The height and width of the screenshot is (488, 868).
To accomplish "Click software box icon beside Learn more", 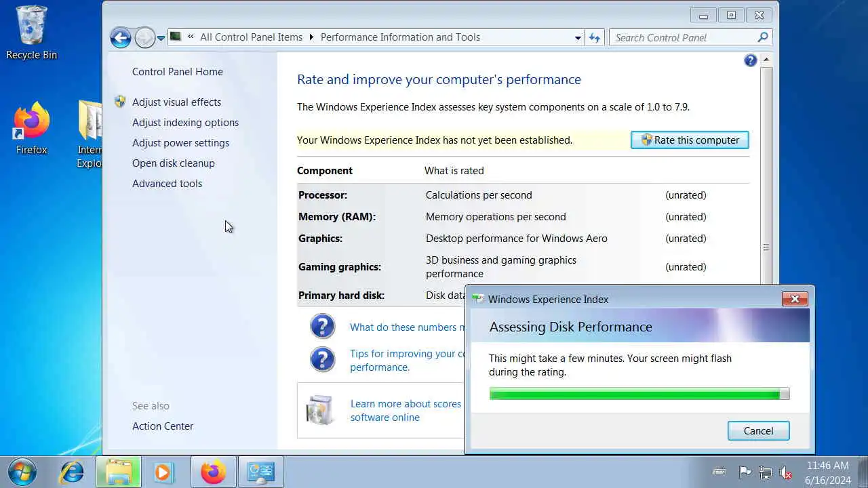I will 319,410.
